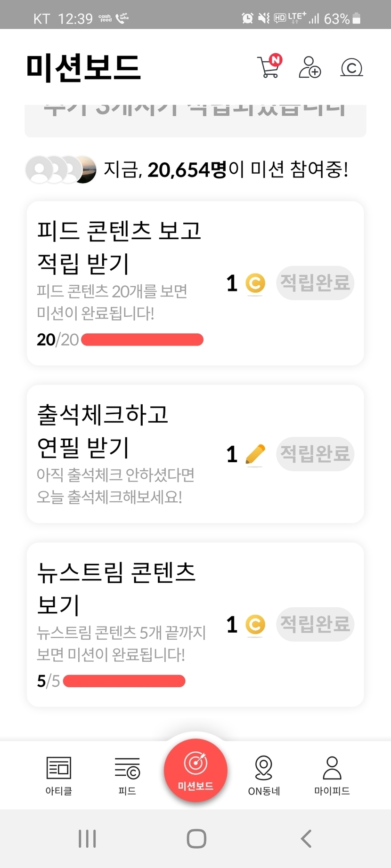This screenshot has height=868, width=391.
Task: Tap the participant profile avatars
Action: (61, 169)
